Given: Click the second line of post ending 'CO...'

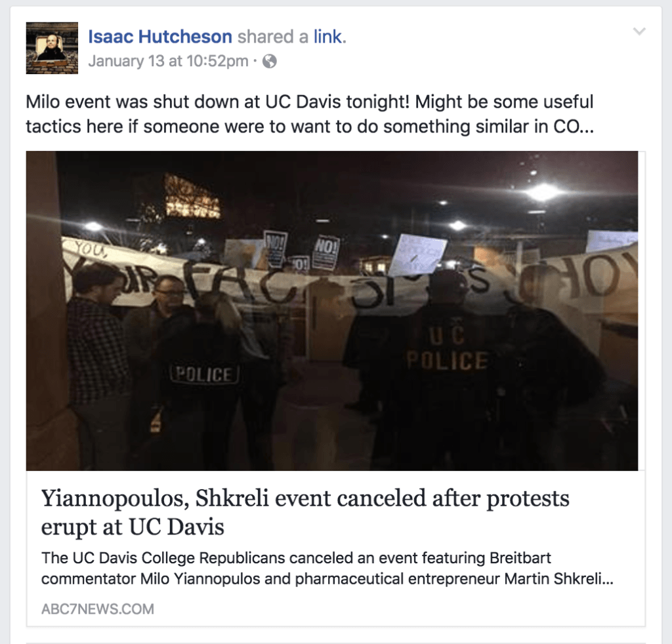Looking at the screenshot, I should (x=310, y=127).
